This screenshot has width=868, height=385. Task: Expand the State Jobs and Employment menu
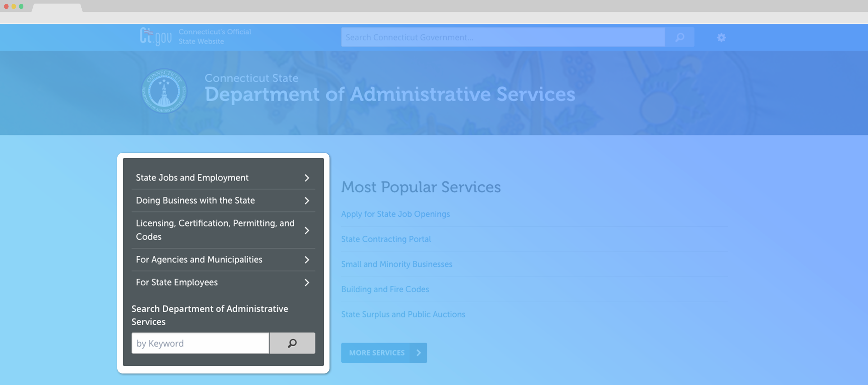click(x=306, y=177)
